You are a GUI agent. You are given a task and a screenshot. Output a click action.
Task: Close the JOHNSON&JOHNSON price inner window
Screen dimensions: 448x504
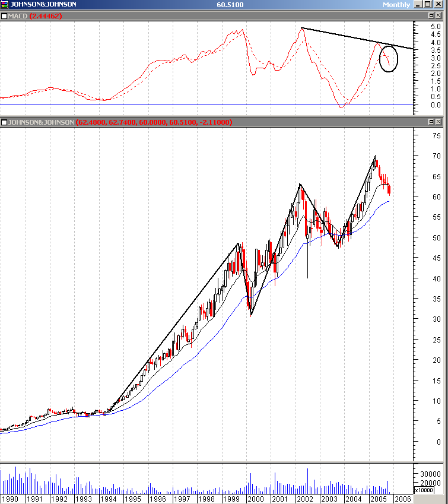pyautogui.click(x=439, y=122)
